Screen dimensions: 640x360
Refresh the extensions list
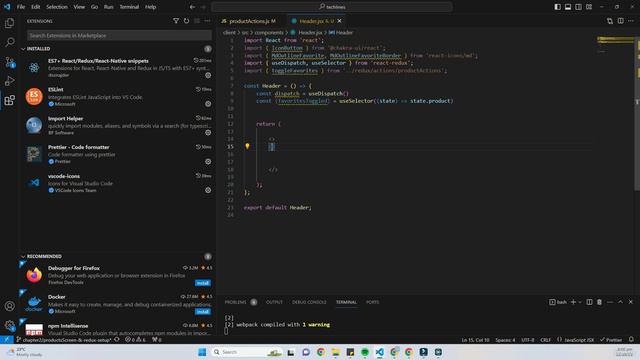(187, 21)
